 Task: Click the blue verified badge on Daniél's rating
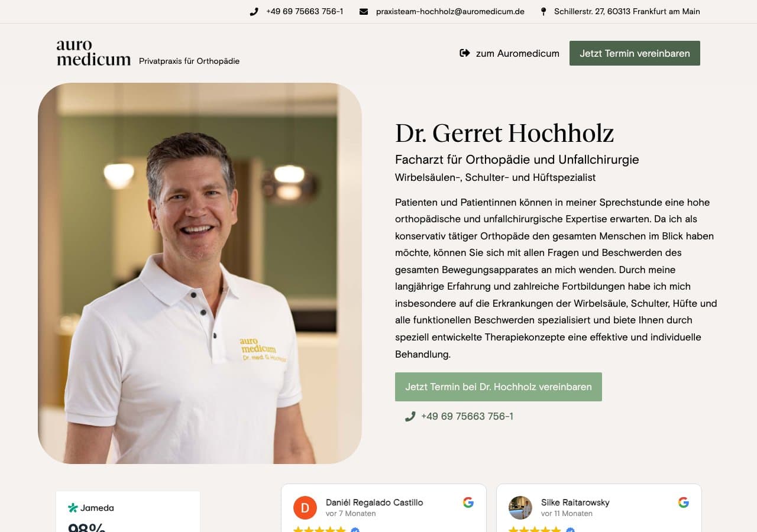pyautogui.click(x=355, y=530)
